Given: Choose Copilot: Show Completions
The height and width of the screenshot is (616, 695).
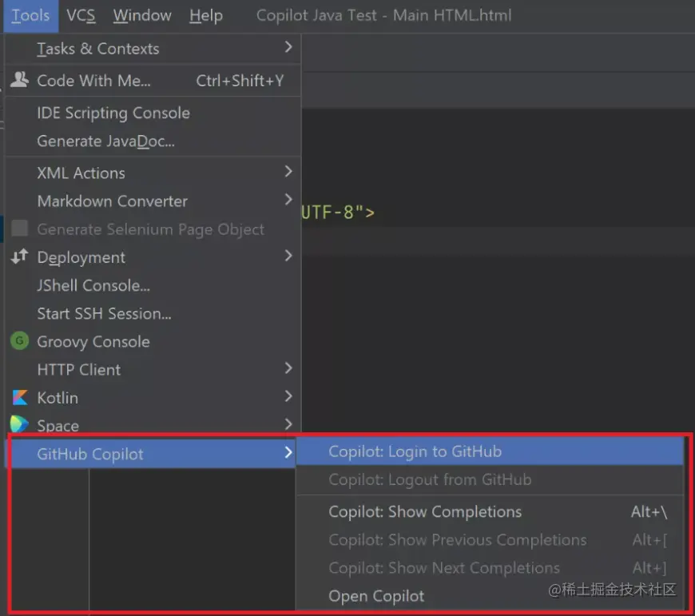Looking at the screenshot, I should pyautogui.click(x=490, y=512).
